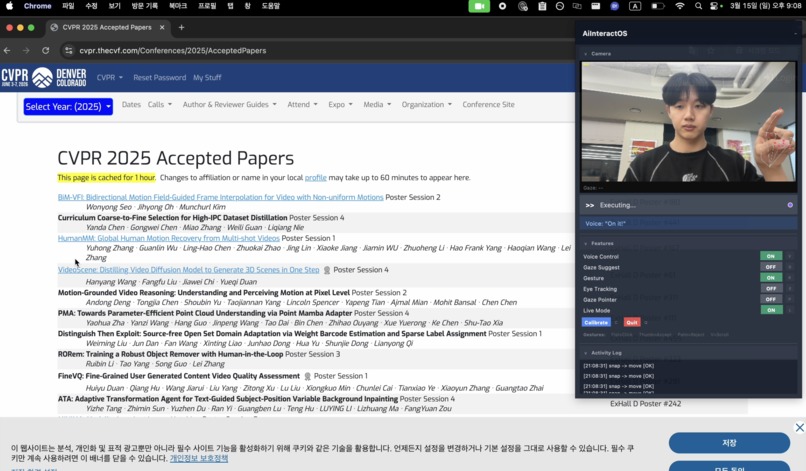This screenshot has height=471, width=806.
Task: Enable Eye Tracking toggle
Action: 771,288
